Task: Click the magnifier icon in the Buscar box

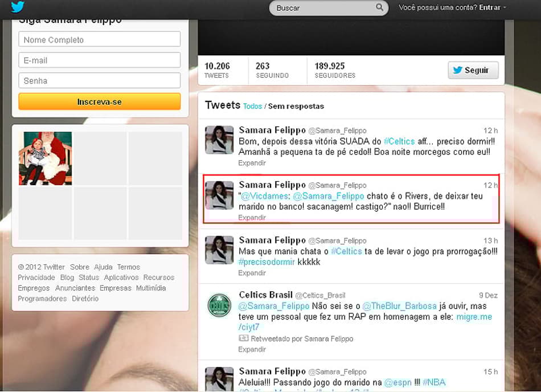Action: pos(379,7)
